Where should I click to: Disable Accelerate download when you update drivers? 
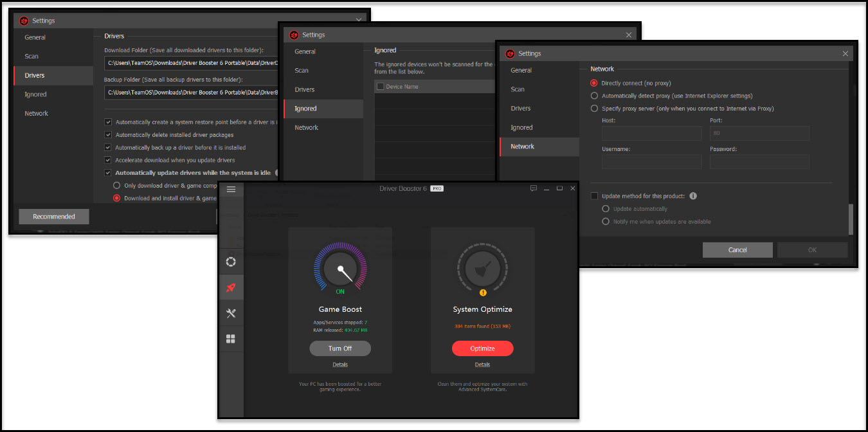108,160
